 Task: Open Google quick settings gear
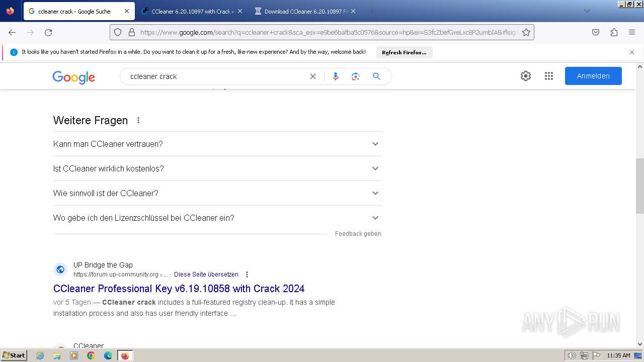526,76
